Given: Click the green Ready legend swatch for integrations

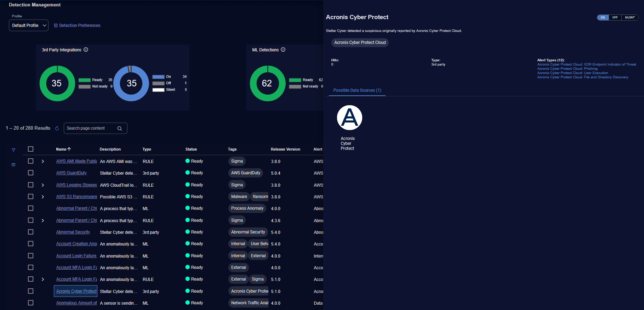Looking at the screenshot, I should (85, 80).
